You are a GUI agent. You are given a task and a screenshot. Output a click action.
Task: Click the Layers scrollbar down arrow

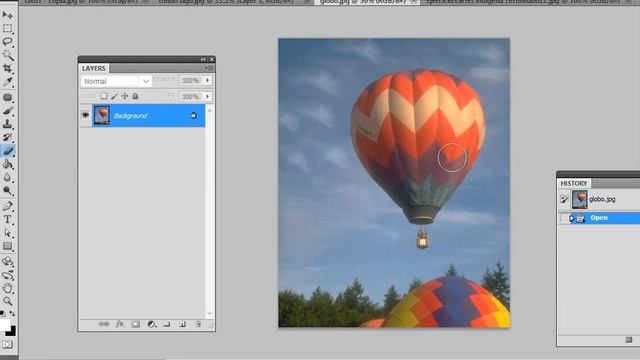(x=210, y=313)
